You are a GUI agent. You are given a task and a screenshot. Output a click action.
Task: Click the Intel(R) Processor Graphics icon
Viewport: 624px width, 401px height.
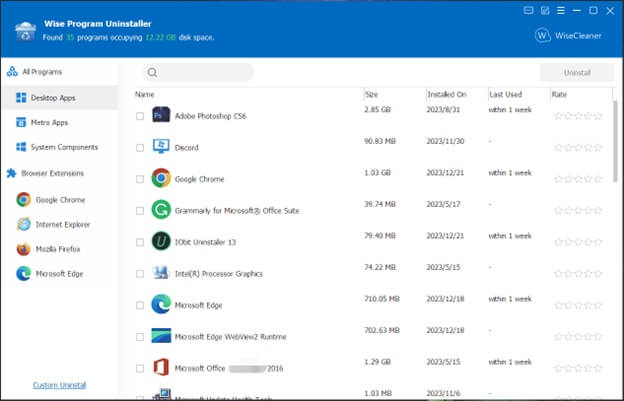coord(161,273)
